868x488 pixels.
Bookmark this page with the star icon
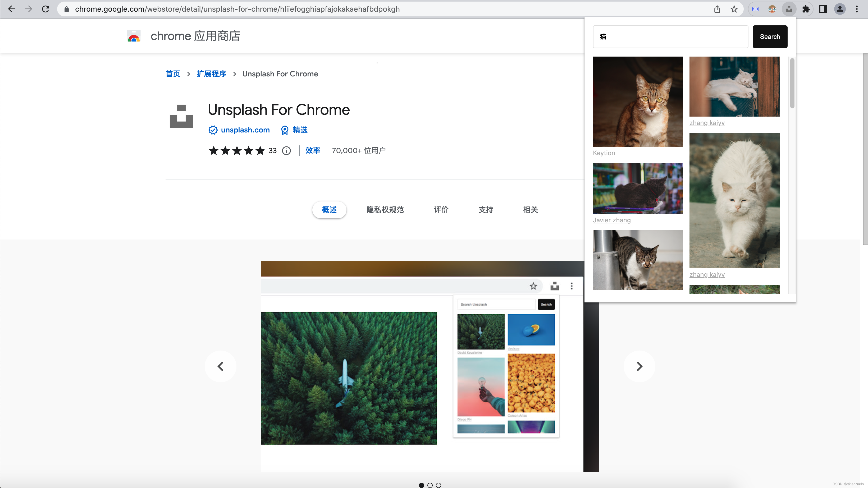click(734, 9)
